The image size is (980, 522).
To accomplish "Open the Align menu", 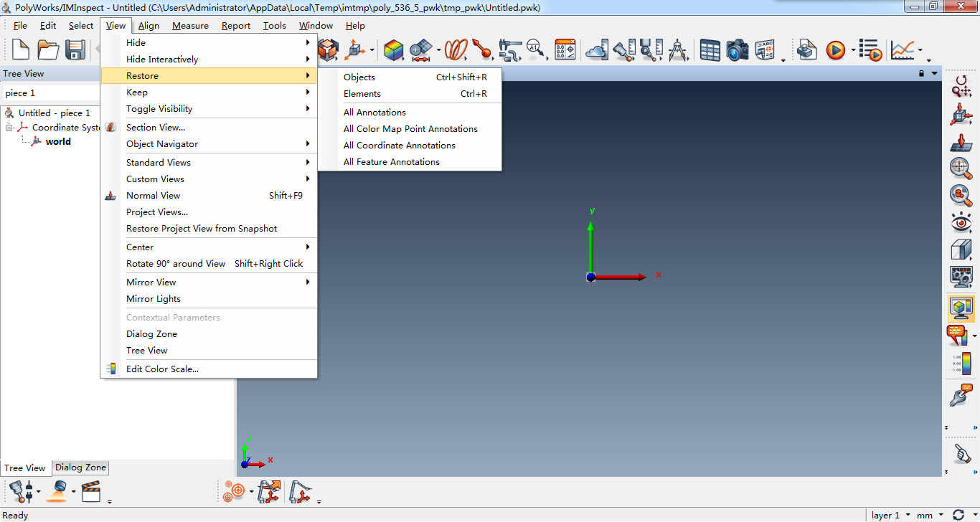I will 149,26.
